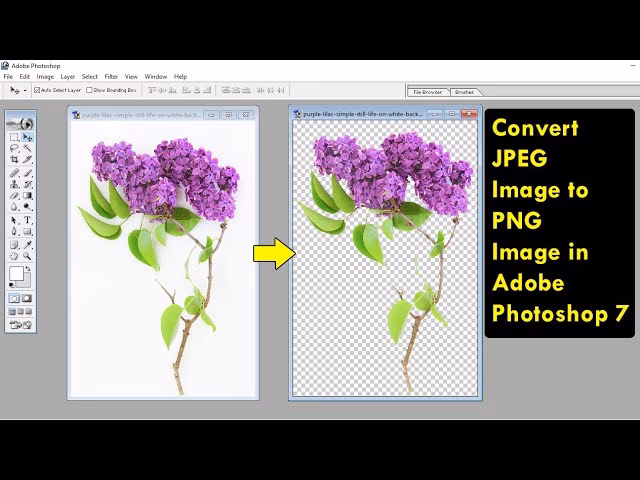
Task: Open the Move tool preset picker arrow
Action: (x=25, y=90)
